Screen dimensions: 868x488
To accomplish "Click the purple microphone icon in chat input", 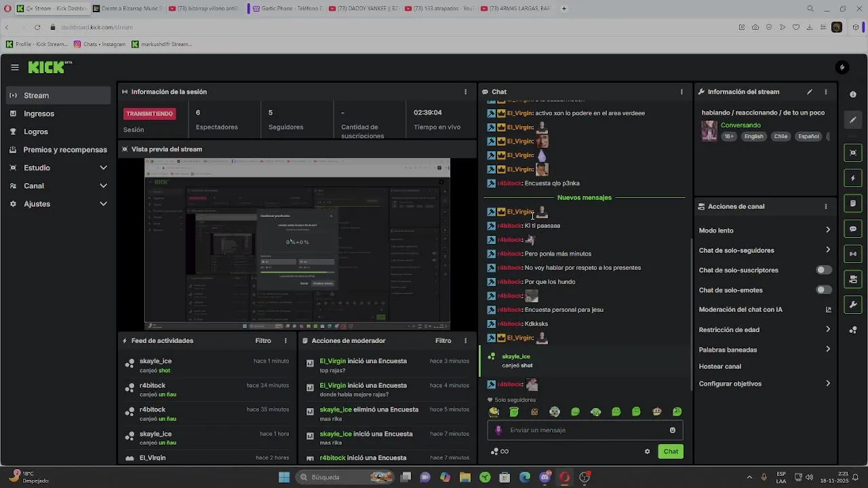I will click(498, 430).
